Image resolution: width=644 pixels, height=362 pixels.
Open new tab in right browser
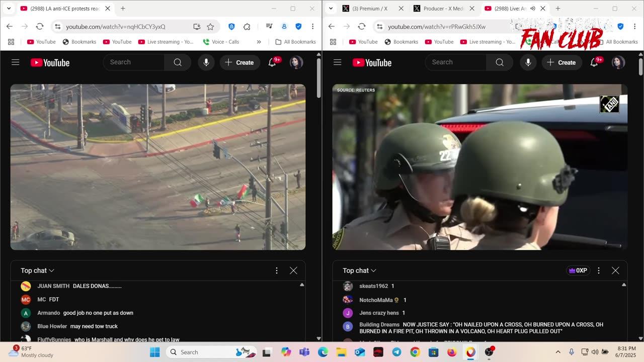[558, 9]
